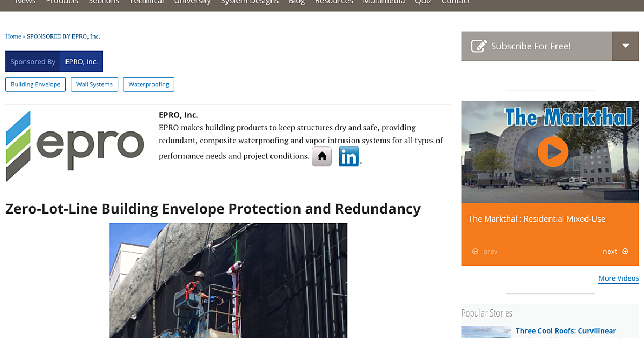Click the EPRO company logo
644x338 pixels.
(x=75, y=146)
